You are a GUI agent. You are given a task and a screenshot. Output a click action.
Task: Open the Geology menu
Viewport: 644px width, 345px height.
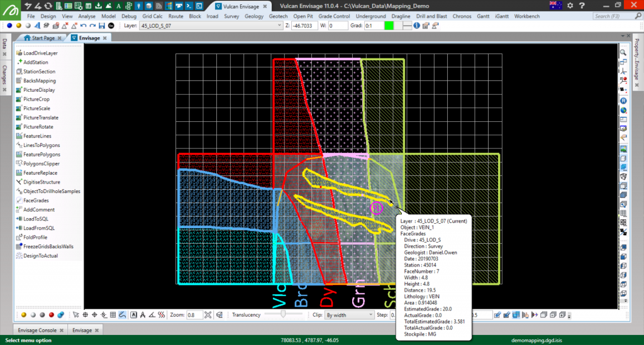click(254, 16)
